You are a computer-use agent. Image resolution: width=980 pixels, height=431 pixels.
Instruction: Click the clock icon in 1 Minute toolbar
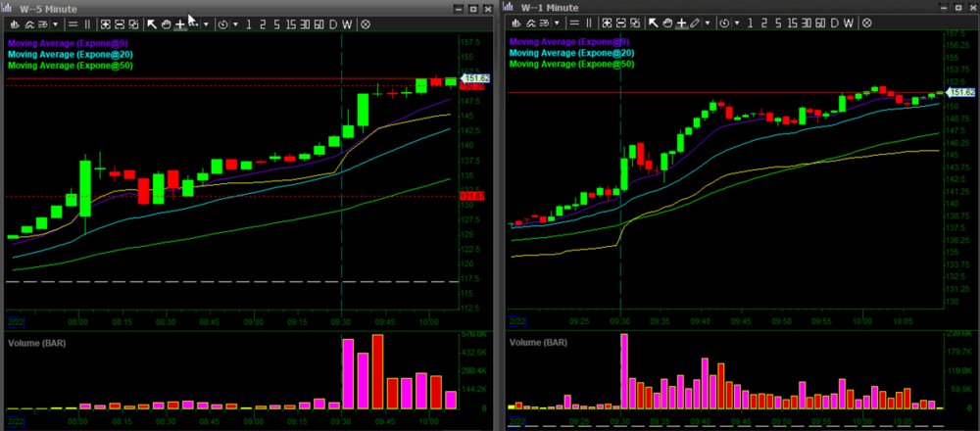[x=724, y=24]
